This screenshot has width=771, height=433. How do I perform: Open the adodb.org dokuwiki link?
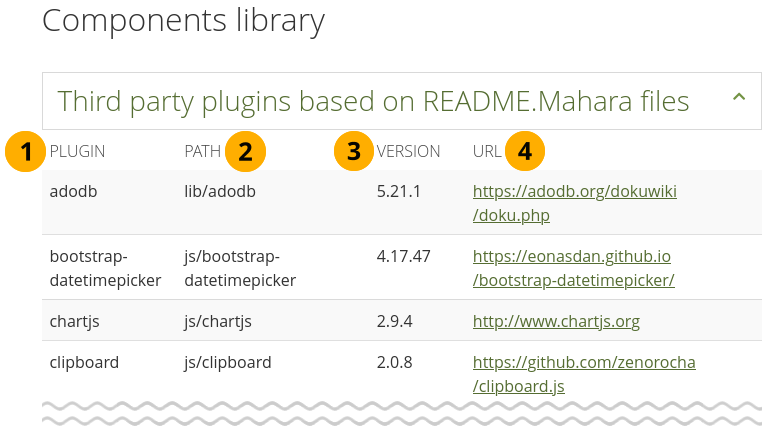pos(575,203)
